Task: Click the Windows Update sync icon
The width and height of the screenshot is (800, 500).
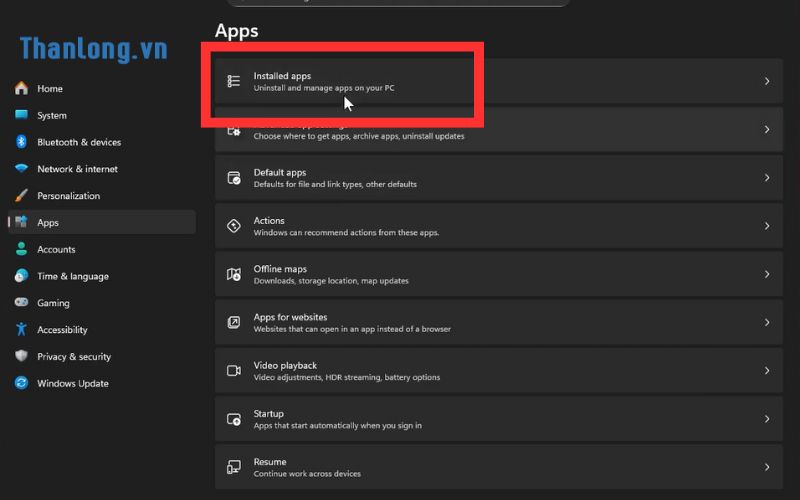Action: pos(21,383)
